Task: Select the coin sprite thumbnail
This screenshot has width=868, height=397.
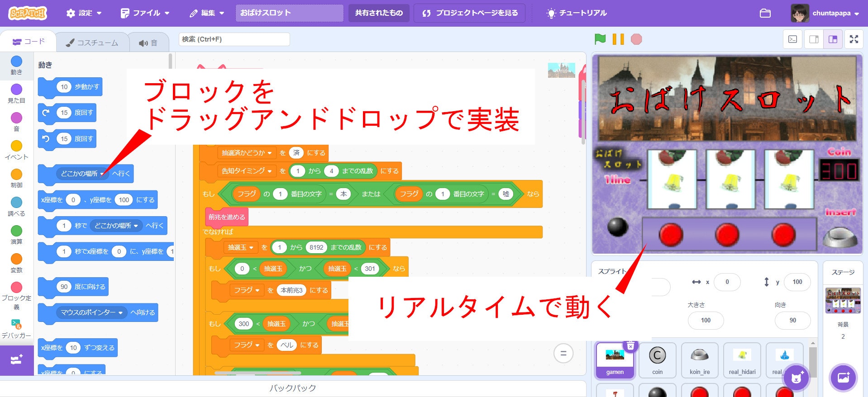Action: [658, 359]
